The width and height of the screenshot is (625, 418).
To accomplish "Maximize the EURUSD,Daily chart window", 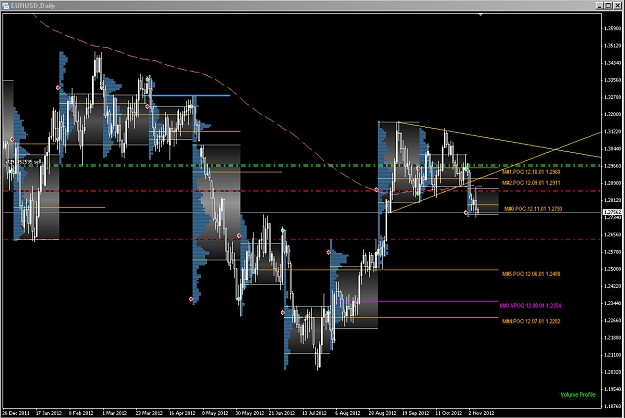I will tap(608, 5).
